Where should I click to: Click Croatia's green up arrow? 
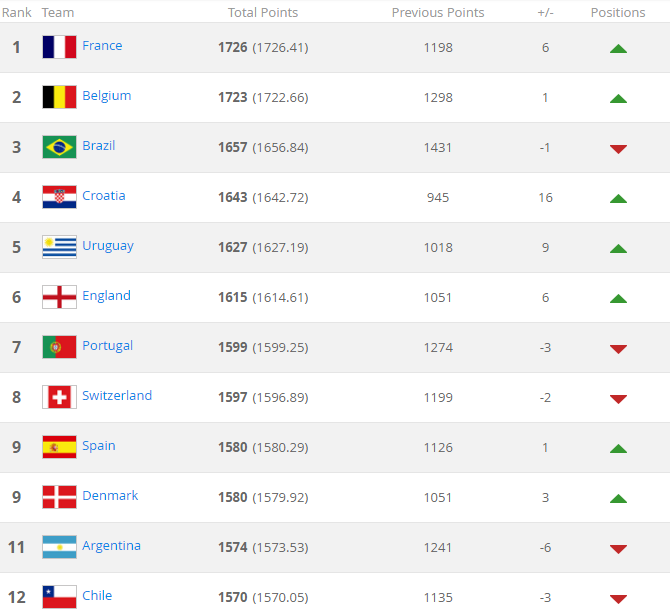(x=618, y=198)
